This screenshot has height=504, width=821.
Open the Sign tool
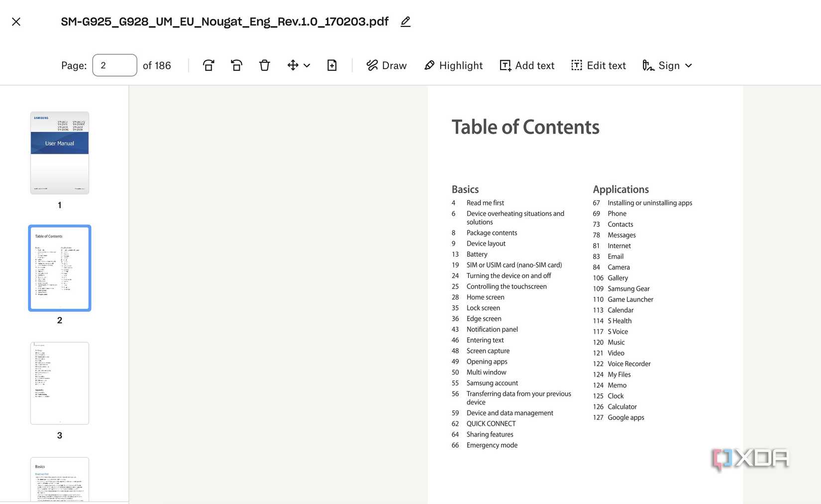click(x=661, y=65)
